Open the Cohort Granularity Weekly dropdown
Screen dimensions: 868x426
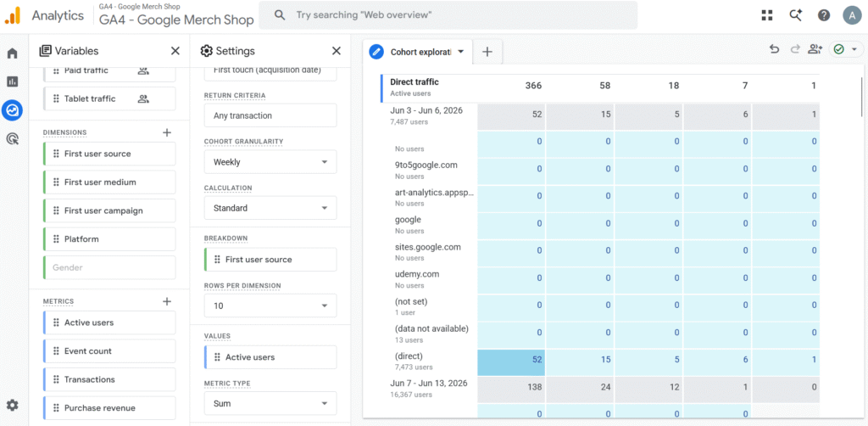tap(270, 162)
